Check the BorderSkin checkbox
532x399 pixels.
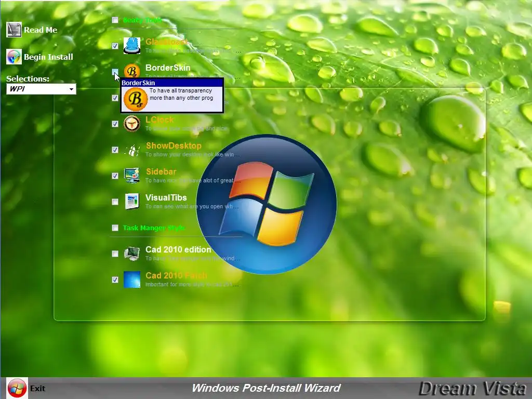click(115, 72)
